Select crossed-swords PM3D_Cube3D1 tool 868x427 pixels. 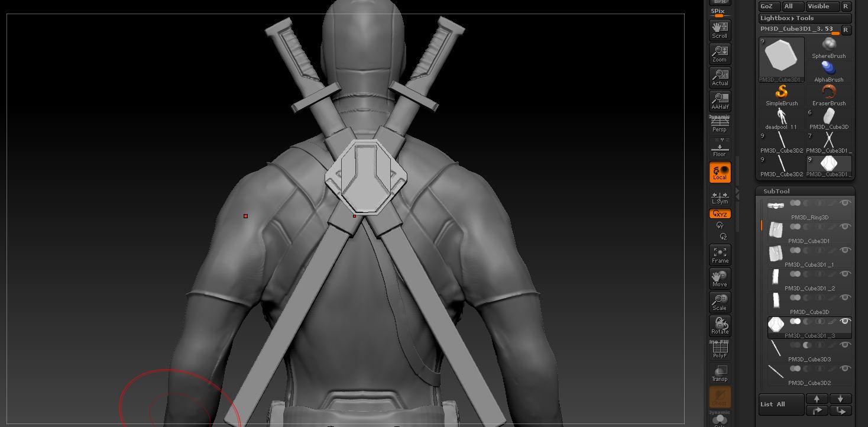pyautogui.click(x=829, y=143)
